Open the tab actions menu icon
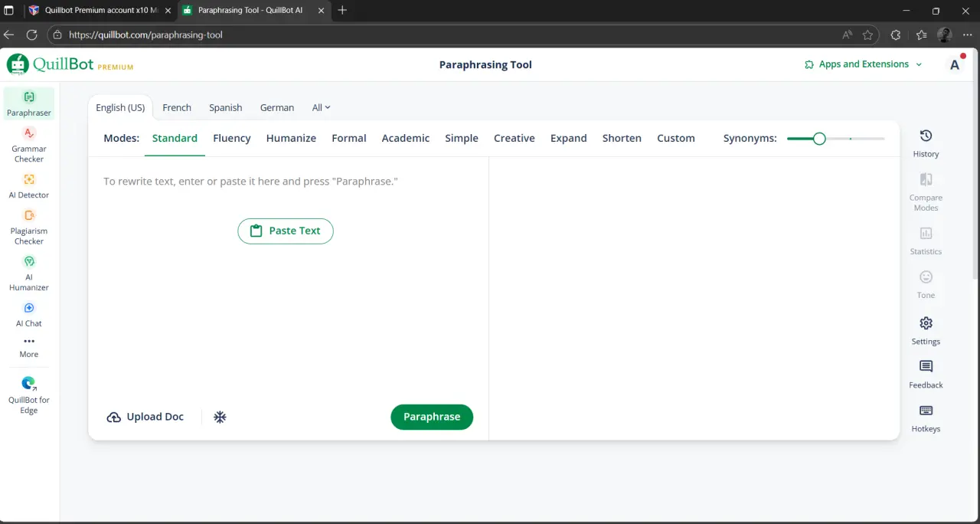 9,11
